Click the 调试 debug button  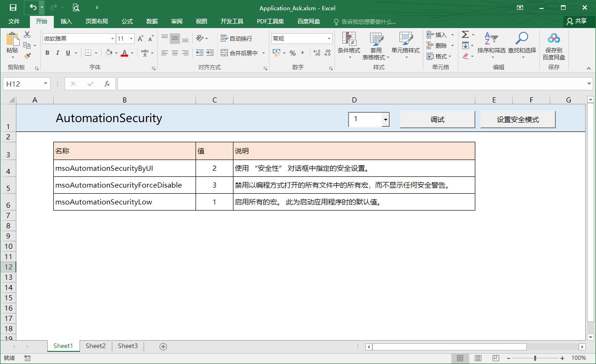pyautogui.click(x=437, y=120)
